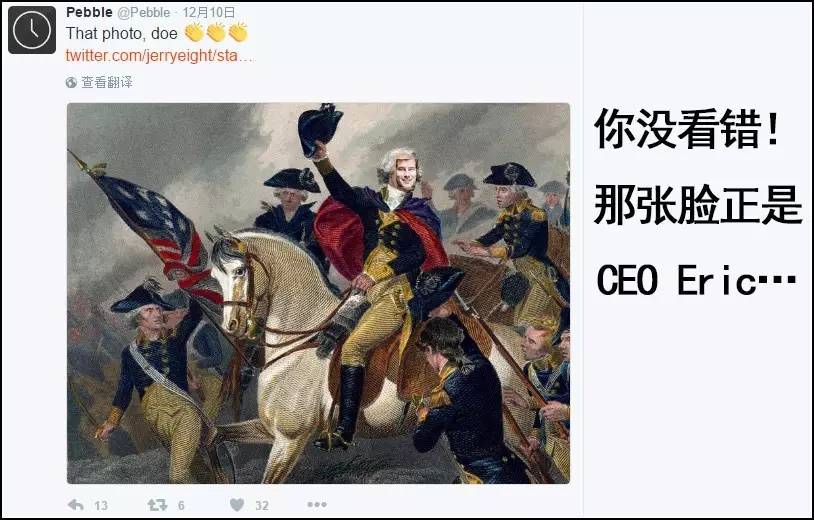
Task: Click the 12月10日 tweet date
Action: (x=209, y=12)
